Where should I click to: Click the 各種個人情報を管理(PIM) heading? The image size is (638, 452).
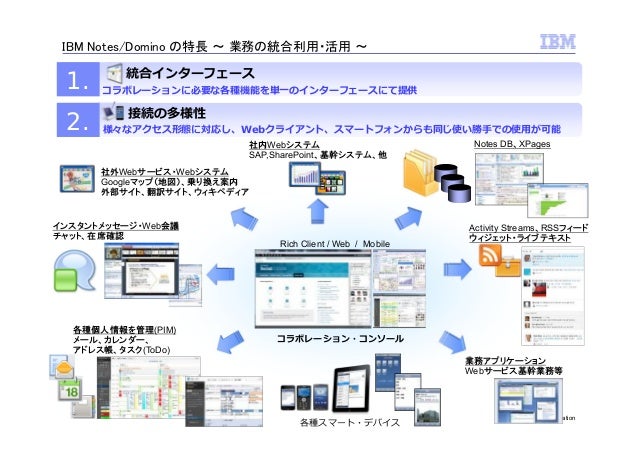pos(125,330)
